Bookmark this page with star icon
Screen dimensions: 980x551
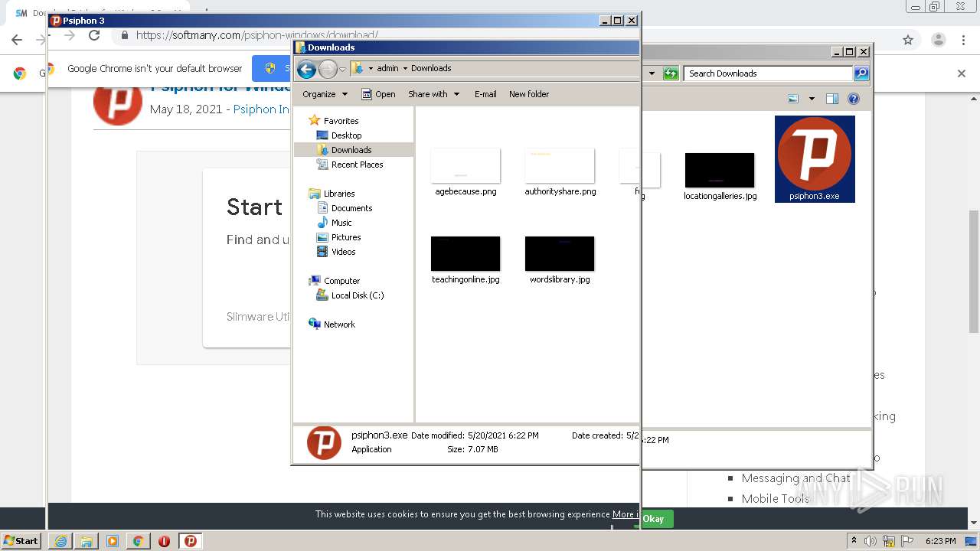point(908,40)
